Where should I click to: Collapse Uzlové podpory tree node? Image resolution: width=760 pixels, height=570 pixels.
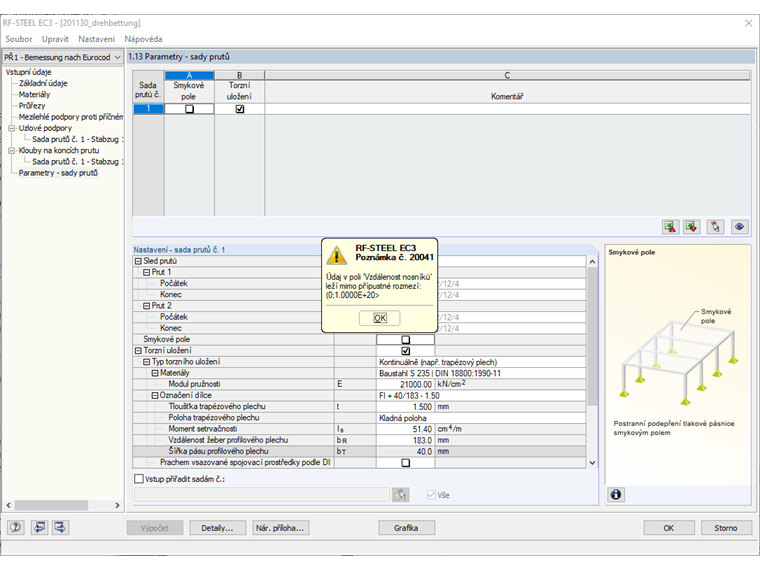[x=12, y=128]
